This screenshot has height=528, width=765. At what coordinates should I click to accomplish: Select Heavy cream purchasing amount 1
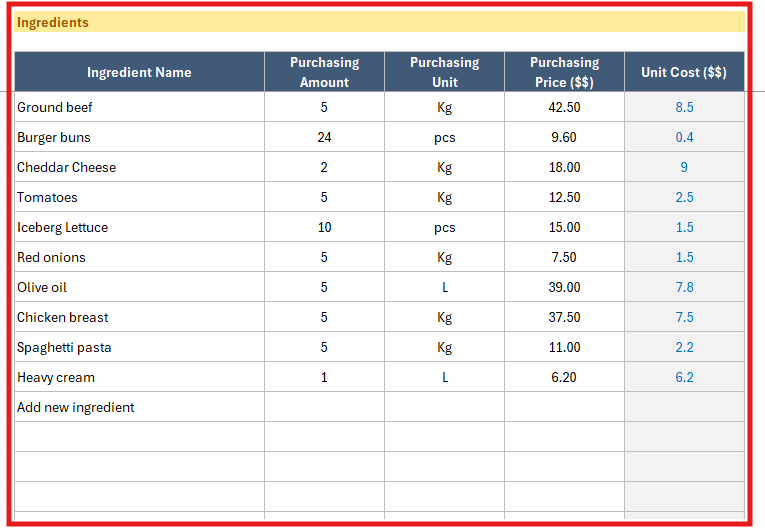[x=324, y=377]
